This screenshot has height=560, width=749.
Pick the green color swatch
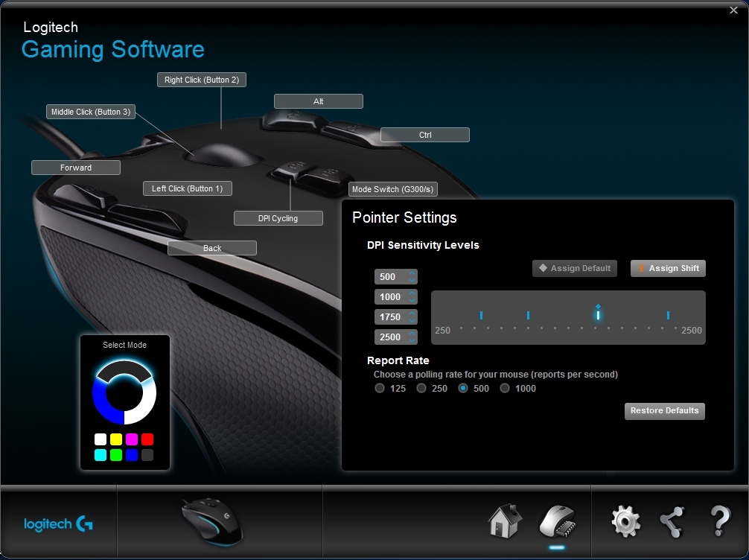click(116, 455)
